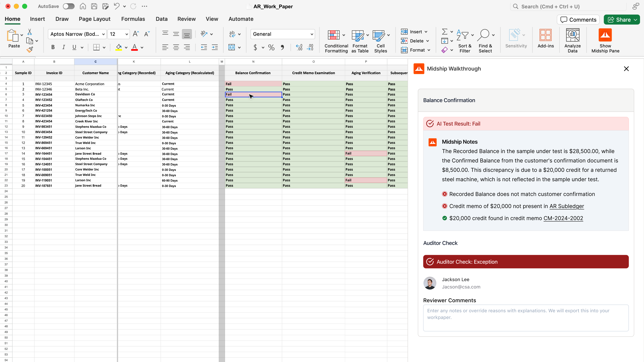The width and height of the screenshot is (644, 362).
Task: Click the Show Midship Pane icon
Action: point(605,35)
